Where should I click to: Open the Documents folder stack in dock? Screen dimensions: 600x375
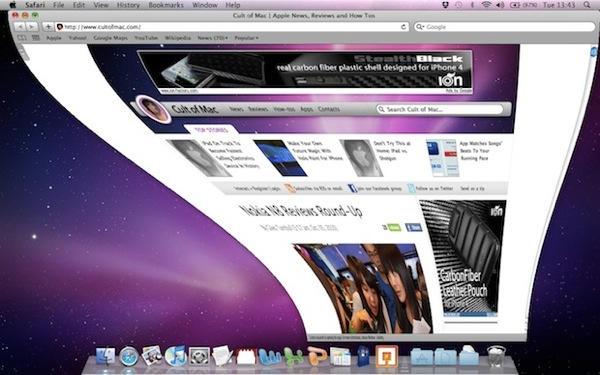tap(445, 357)
